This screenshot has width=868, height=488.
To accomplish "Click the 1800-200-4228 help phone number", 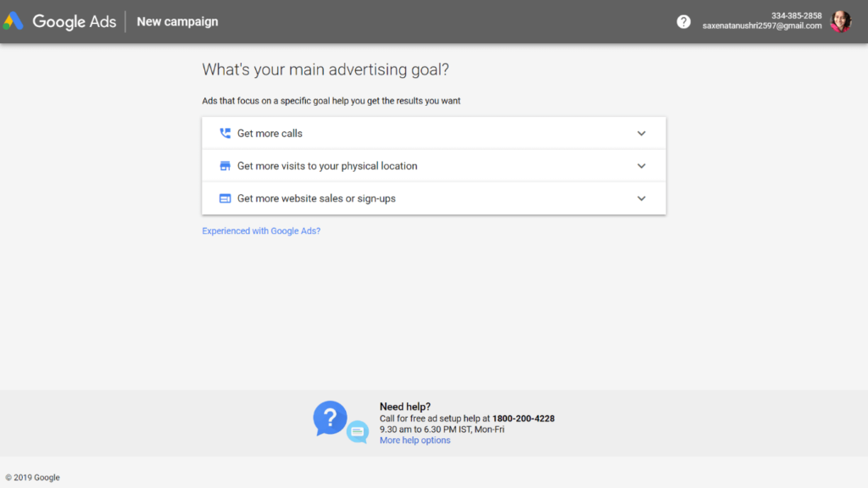I will [523, 419].
